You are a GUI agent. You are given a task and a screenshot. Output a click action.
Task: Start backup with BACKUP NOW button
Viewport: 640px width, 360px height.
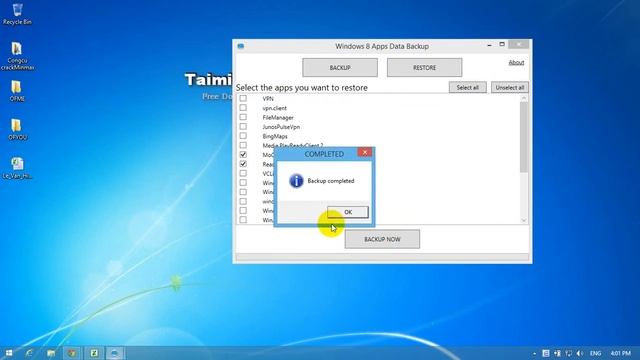[x=382, y=239]
